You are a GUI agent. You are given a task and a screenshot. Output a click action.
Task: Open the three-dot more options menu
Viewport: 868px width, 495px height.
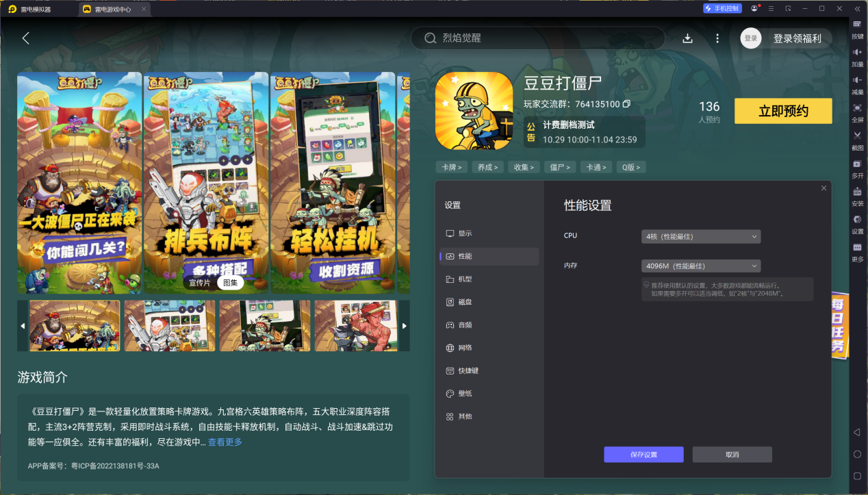coord(717,38)
